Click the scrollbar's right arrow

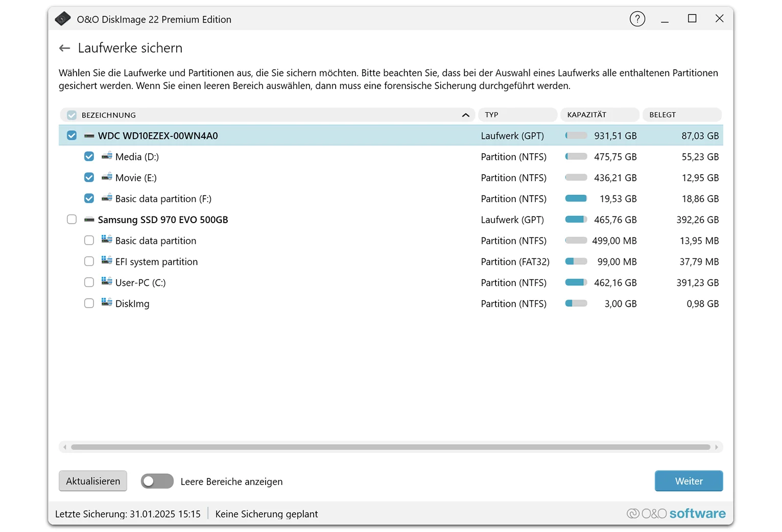[x=717, y=447]
